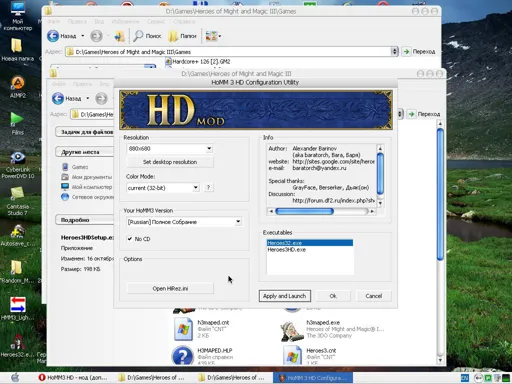The height and width of the screenshot is (384, 512).
Task: Click the Ok button
Action: pos(333,296)
